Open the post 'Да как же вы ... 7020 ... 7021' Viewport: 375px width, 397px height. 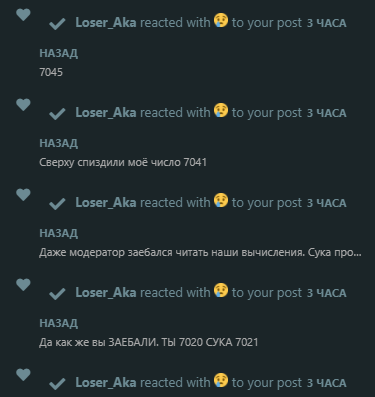(149, 342)
